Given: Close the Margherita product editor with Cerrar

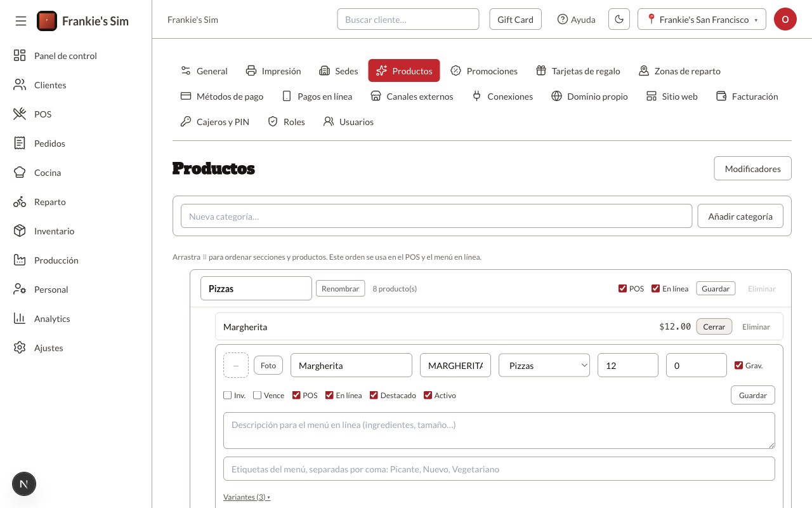Looking at the screenshot, I should pos(714,326).
